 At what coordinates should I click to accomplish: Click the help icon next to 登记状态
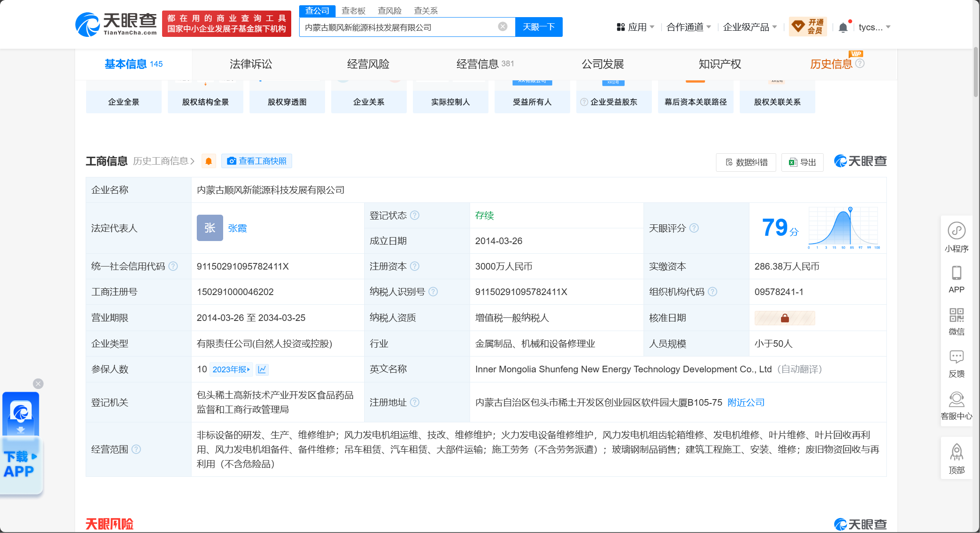415,215
